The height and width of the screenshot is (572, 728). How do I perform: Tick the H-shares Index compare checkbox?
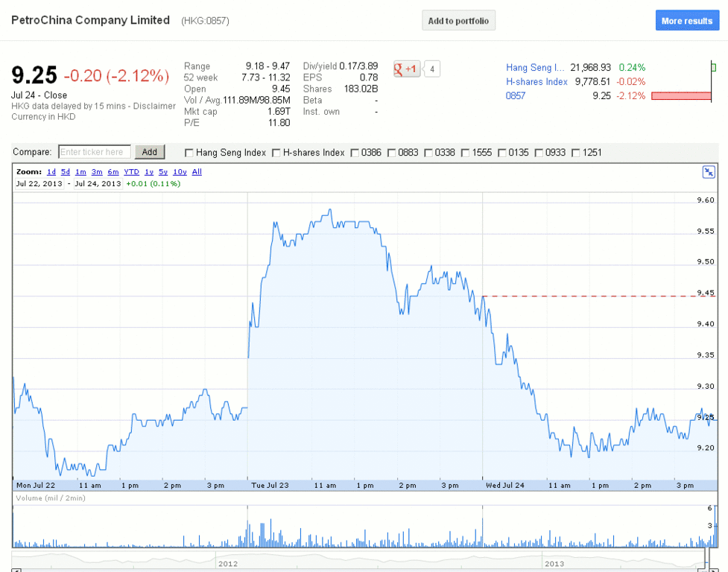(x=276, y=153)
